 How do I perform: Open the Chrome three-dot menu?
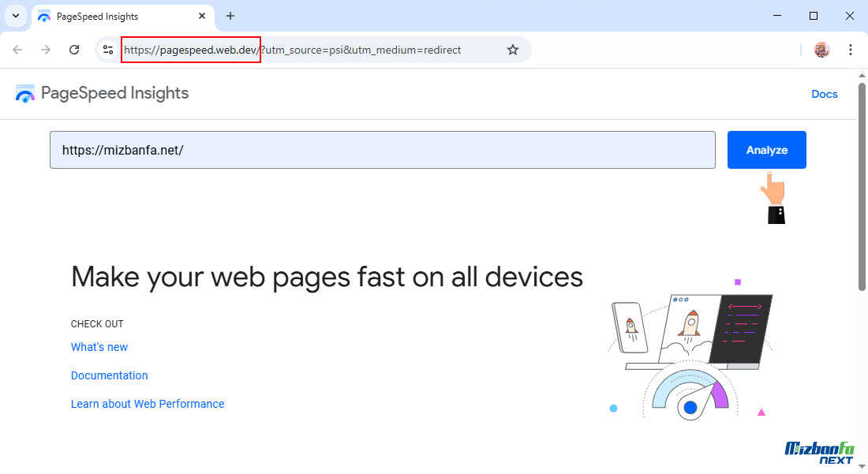(851, 50)
